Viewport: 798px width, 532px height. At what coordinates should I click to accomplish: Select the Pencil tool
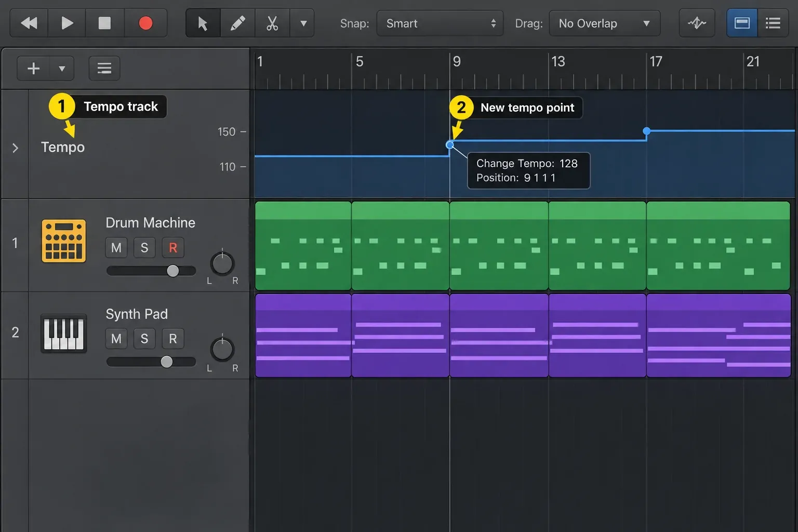pyautogui.click(x=237, y=23)
